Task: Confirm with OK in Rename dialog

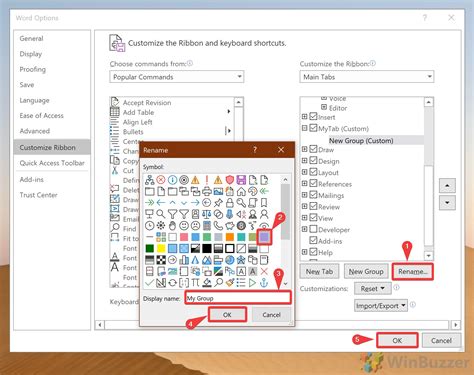Action: (x=227, y=314)
